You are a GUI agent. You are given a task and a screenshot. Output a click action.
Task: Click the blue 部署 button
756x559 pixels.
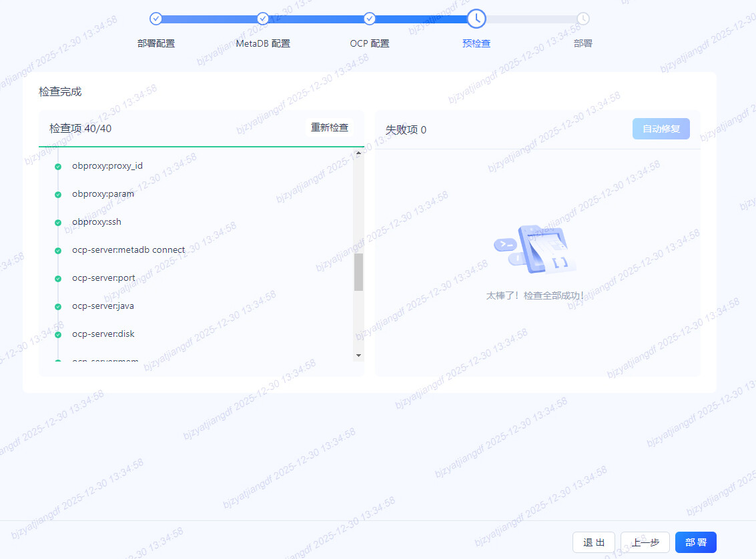(x=695, y=542)
